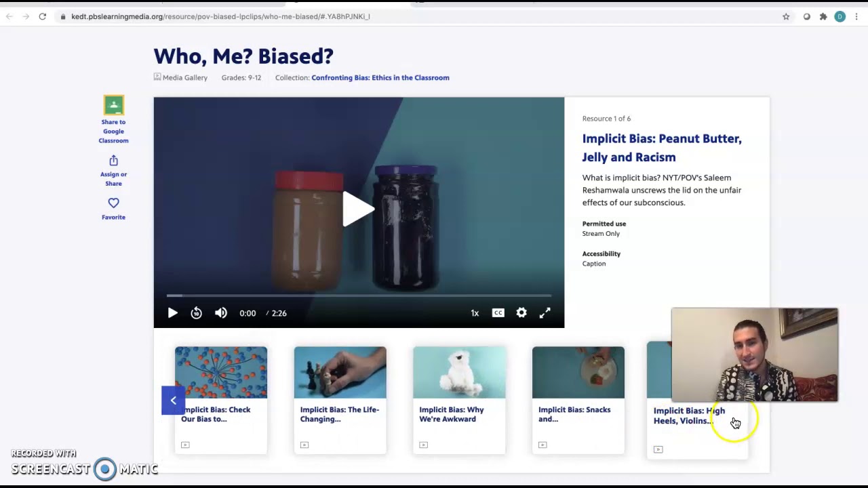Click the webcam overlay video

[x=755, y=355]
